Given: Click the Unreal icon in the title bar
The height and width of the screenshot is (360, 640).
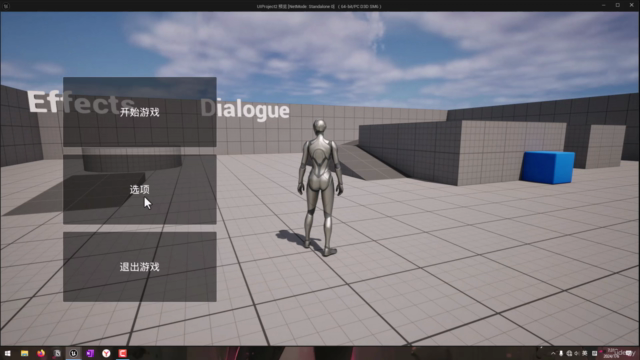Looking at the screenshot, I should click(6, 6).
